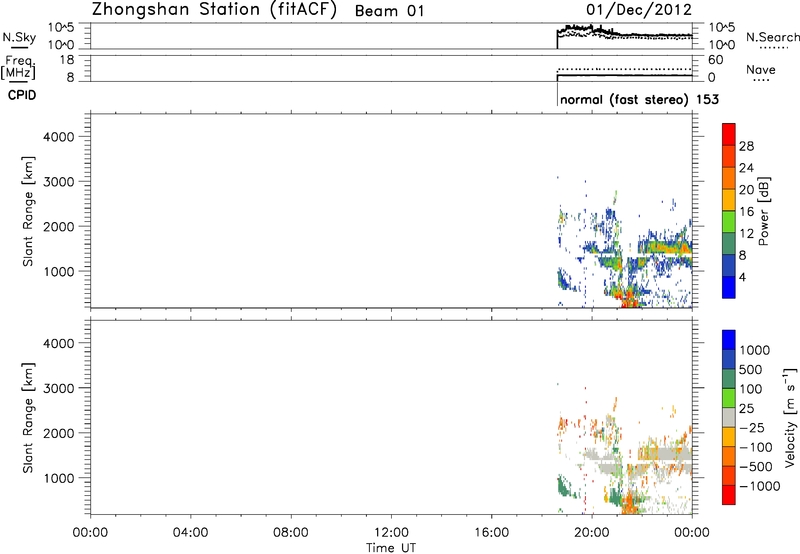Pick the yellow Power segment between 16 and 20
This screenshot has width=800, height=554.
[729, 200]
